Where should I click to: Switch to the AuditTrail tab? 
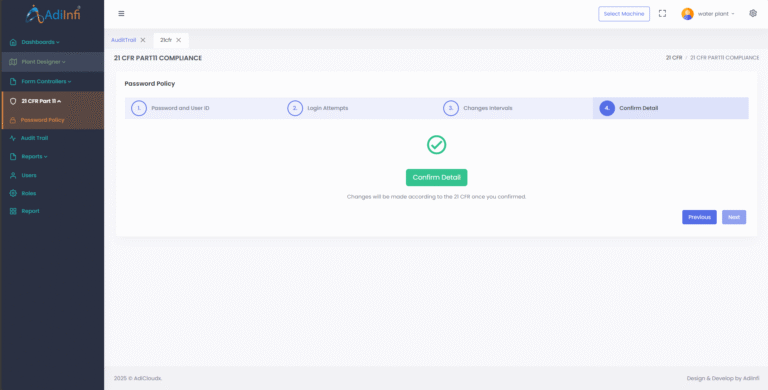123,40
